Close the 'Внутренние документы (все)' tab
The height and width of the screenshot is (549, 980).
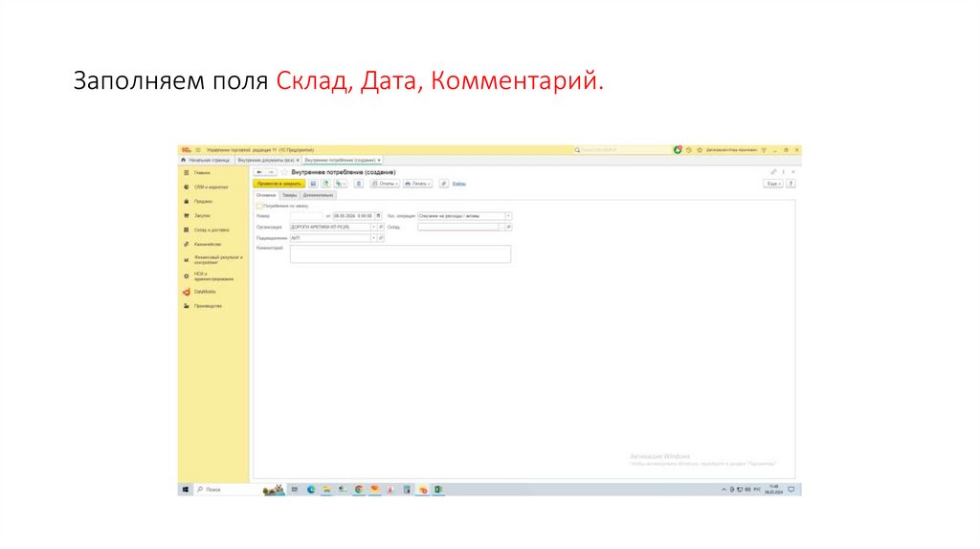pyautogui.click(x=298, y=161)
